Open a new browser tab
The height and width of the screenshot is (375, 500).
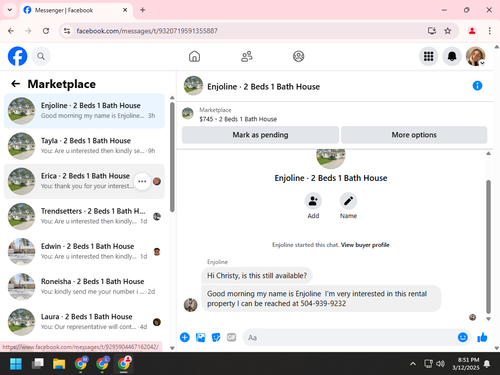tap(142, 10)
